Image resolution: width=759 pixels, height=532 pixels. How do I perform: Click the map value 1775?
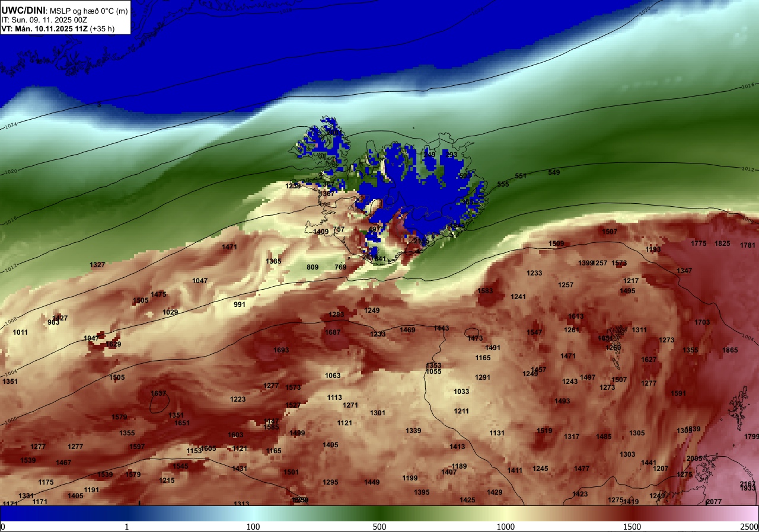click(699, 243)
